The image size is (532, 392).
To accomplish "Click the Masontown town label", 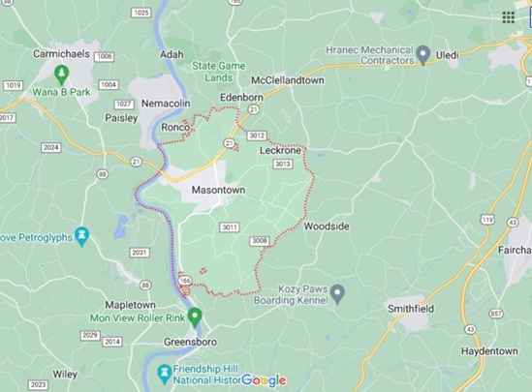I will click(x=218, y=190).
